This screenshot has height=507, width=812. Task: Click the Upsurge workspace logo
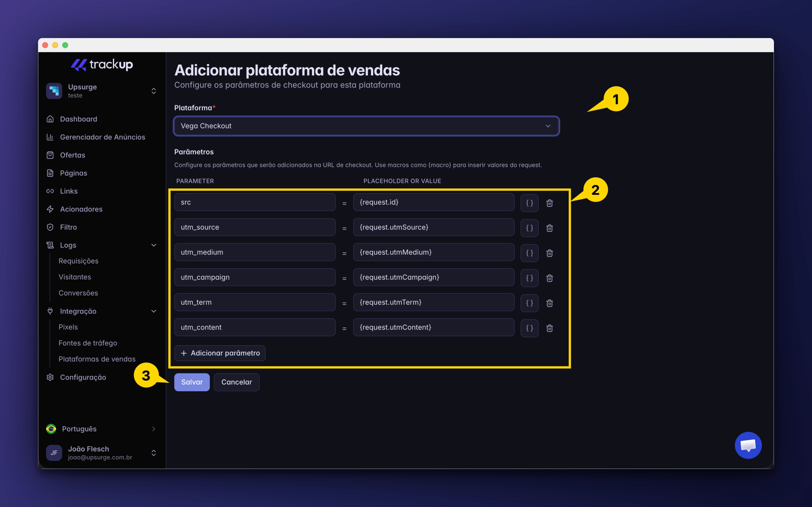(x=54, y=91)
